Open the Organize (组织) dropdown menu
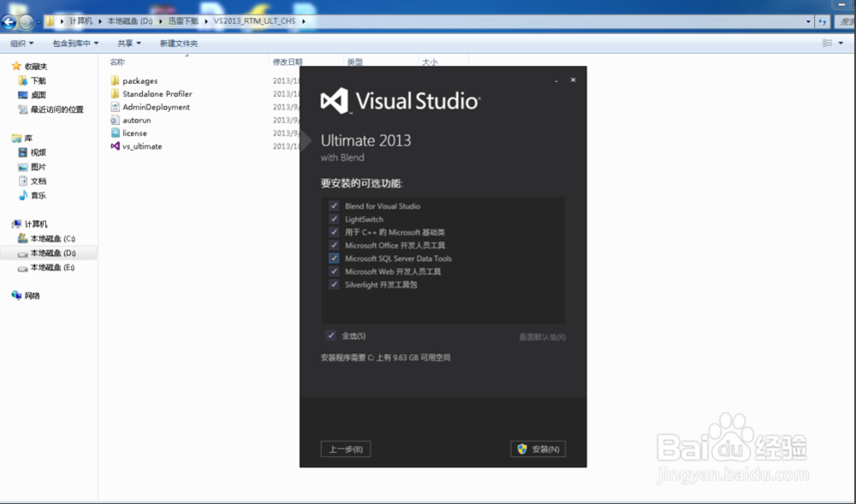 point(22,43)
